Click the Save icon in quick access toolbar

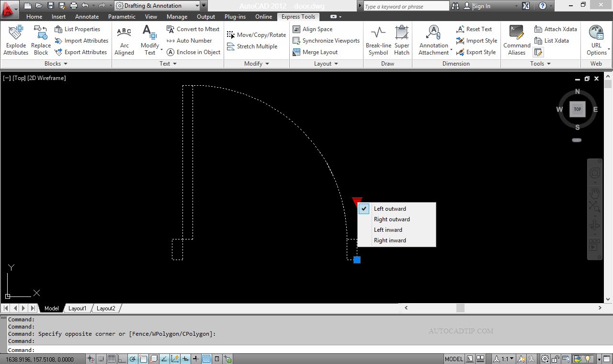pos(51,6)
